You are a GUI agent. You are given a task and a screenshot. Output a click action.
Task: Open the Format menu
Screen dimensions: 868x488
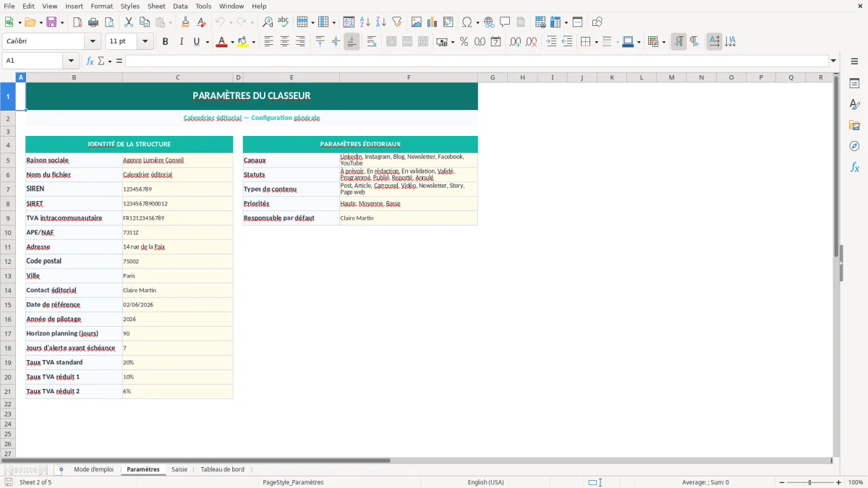(101, 6)
